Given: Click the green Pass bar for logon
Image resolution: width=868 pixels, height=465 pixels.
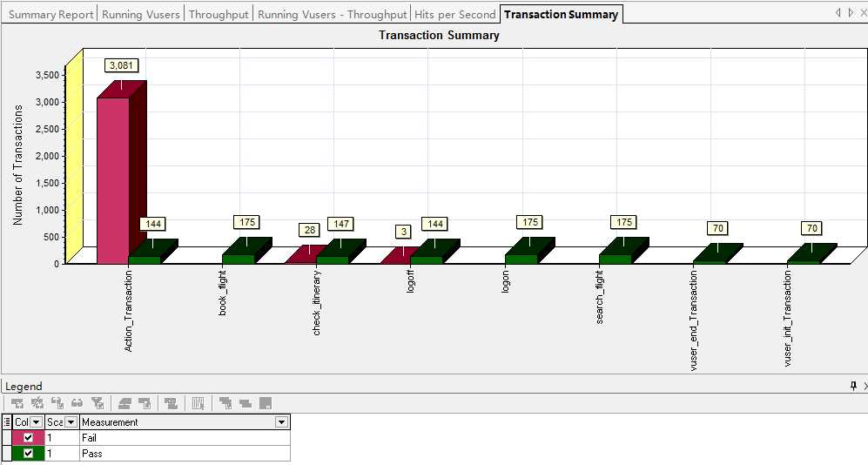Looking at the screenshot, I should pyautogui.click(x=521, y=259).
